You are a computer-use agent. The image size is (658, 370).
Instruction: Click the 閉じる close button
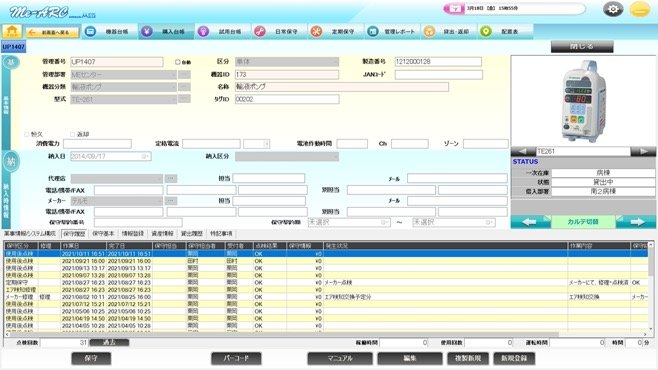[x=582, y=46]
